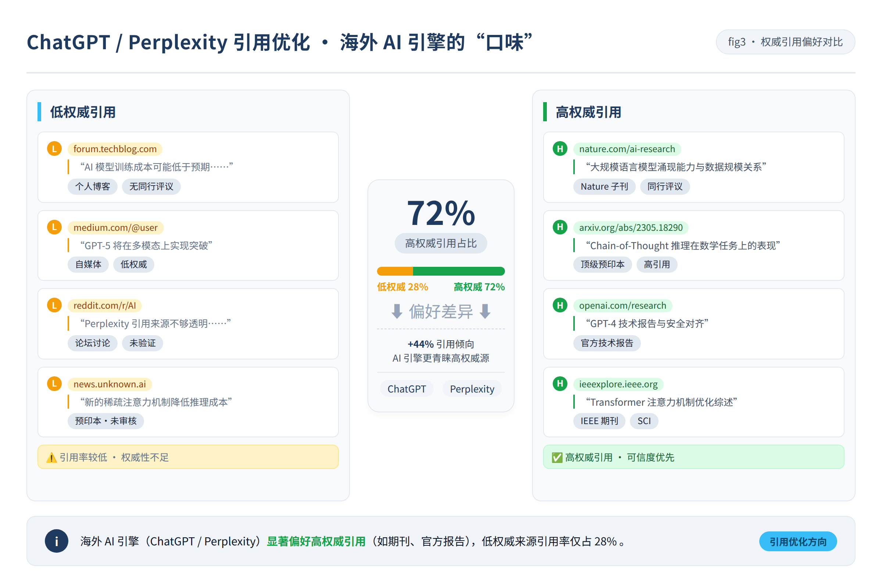This screenshot has width=882, height=588.
Task: Click the 自媒体 tag
Action: 88,264
